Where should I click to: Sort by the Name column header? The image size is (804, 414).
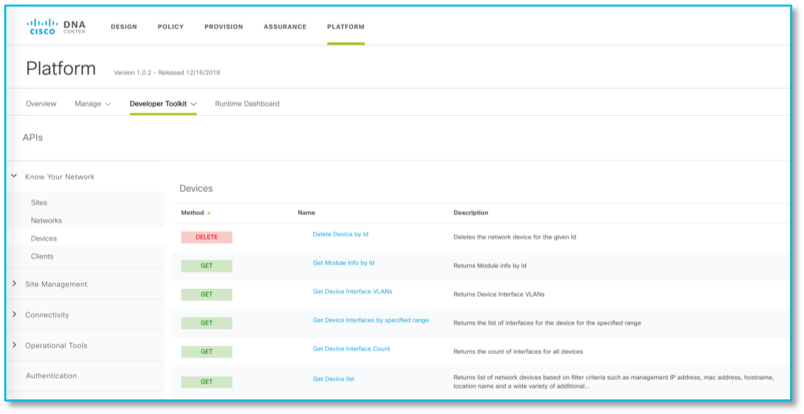pyautogui.click(x=307, y=213)
